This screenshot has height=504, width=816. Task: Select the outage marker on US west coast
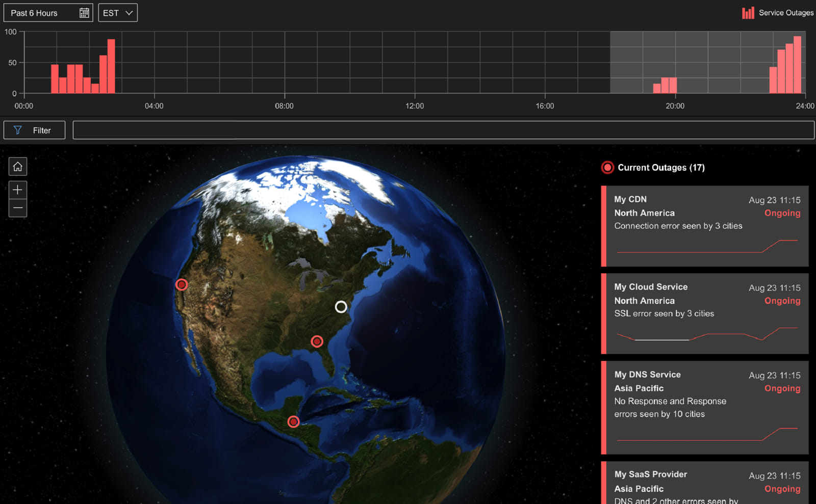[x=182, y=285]
